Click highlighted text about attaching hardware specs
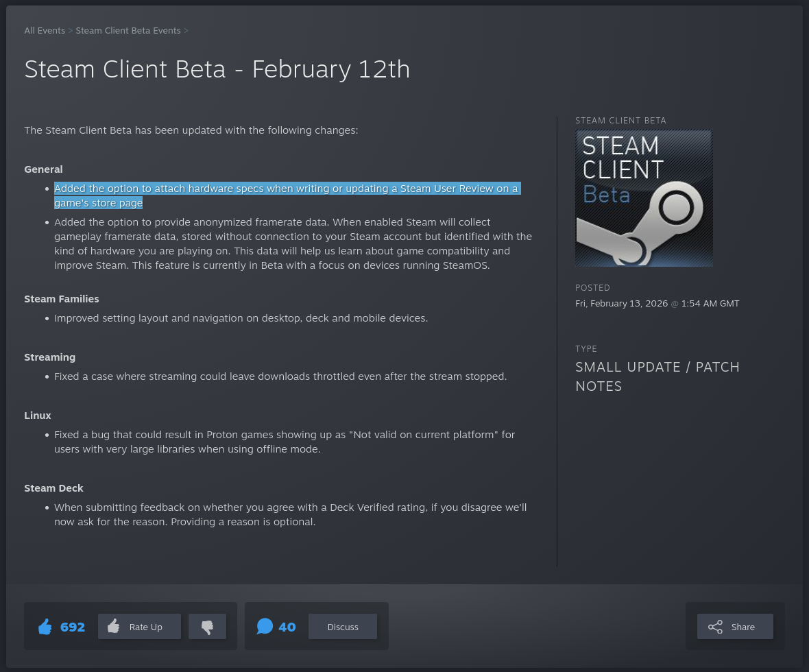This screenshot has width=809, height=672. (x=287, y=195)
